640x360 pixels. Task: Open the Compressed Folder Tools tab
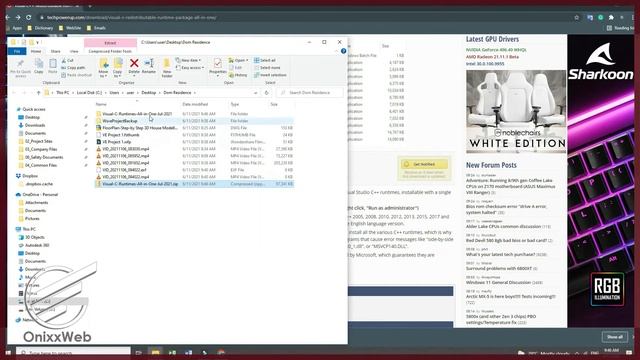[x=110, y=51]
